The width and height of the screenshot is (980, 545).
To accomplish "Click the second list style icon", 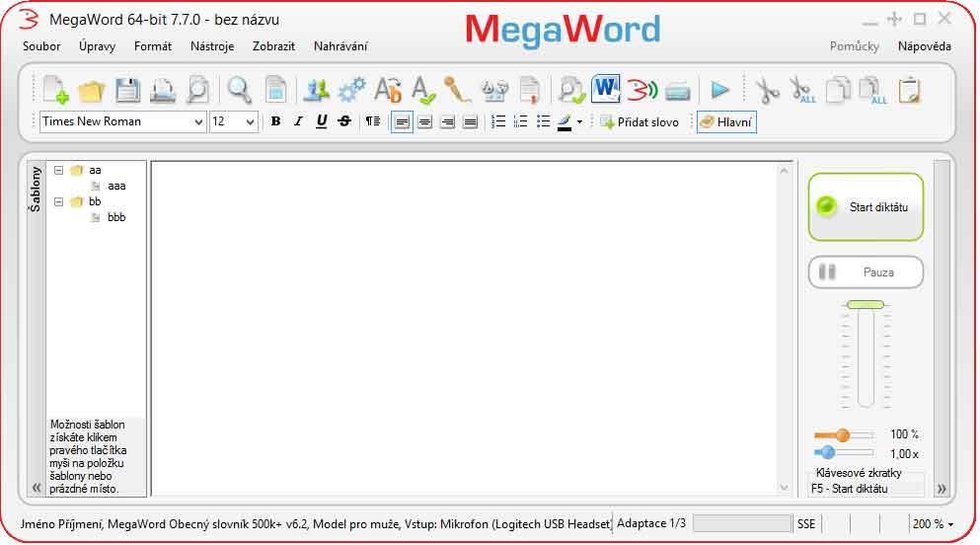I will coord(521,121).
